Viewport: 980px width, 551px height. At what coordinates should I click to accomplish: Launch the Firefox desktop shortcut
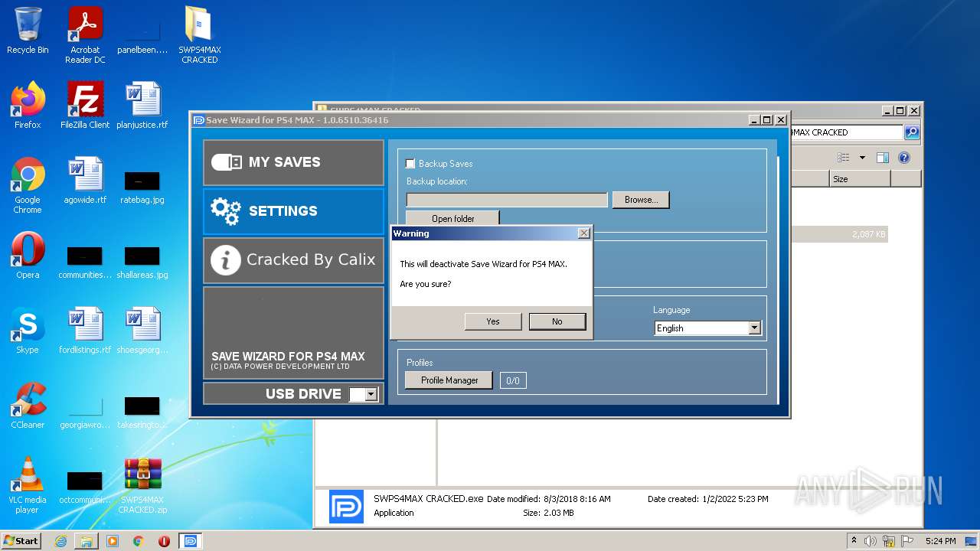[28, 105]
